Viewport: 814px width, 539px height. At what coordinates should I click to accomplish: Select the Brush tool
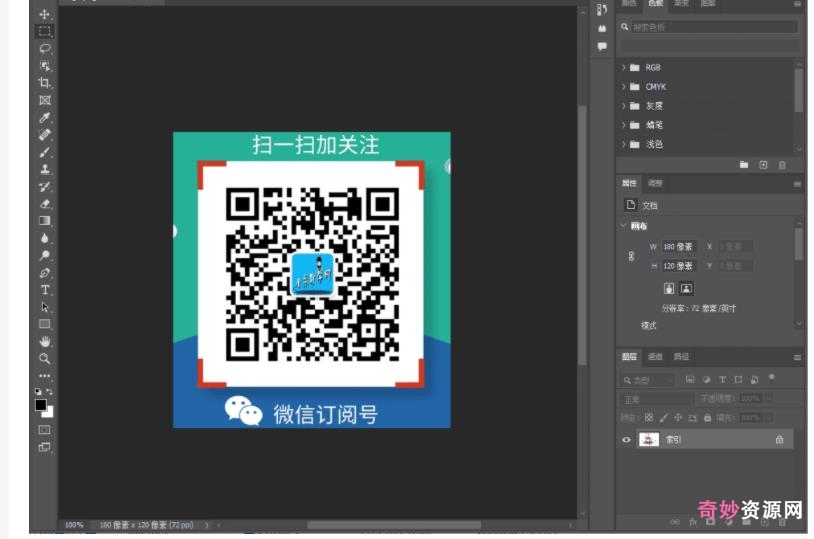point(45,152)
